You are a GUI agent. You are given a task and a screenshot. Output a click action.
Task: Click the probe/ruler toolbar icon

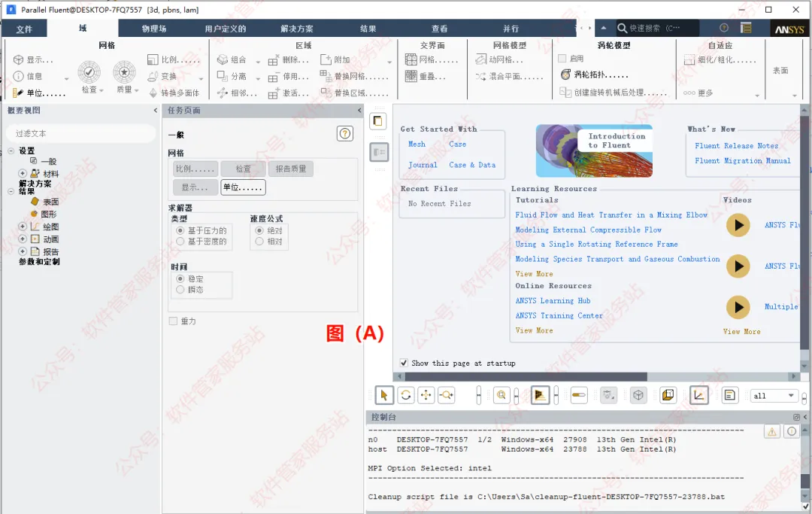click(578, 395)
